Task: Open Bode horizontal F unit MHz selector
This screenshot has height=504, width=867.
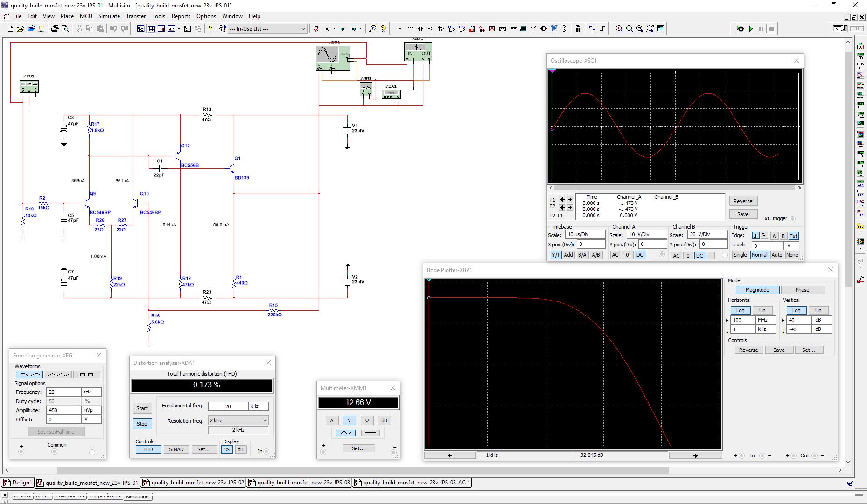Action: point(766,320)
